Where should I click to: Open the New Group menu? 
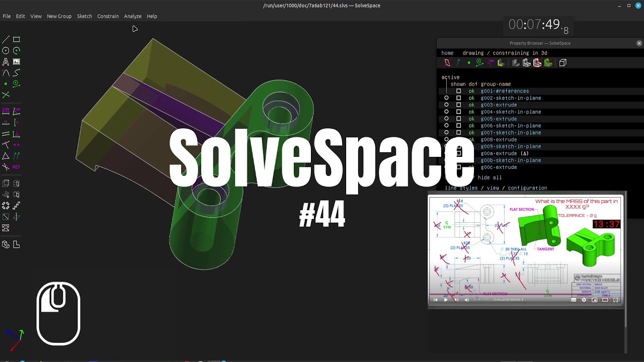59,16
